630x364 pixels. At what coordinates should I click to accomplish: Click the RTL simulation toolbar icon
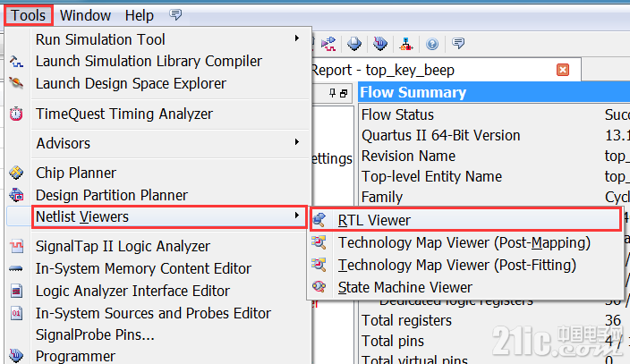(x=328, y=44)
